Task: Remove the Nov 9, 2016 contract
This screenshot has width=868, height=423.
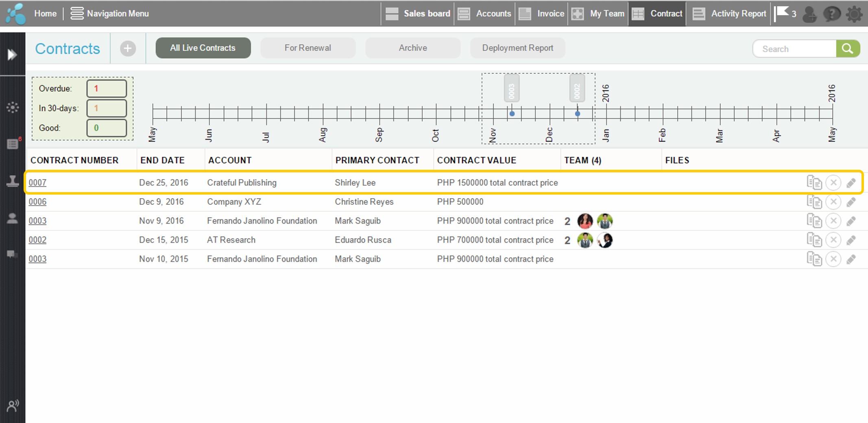Action: tap(833, 221)
